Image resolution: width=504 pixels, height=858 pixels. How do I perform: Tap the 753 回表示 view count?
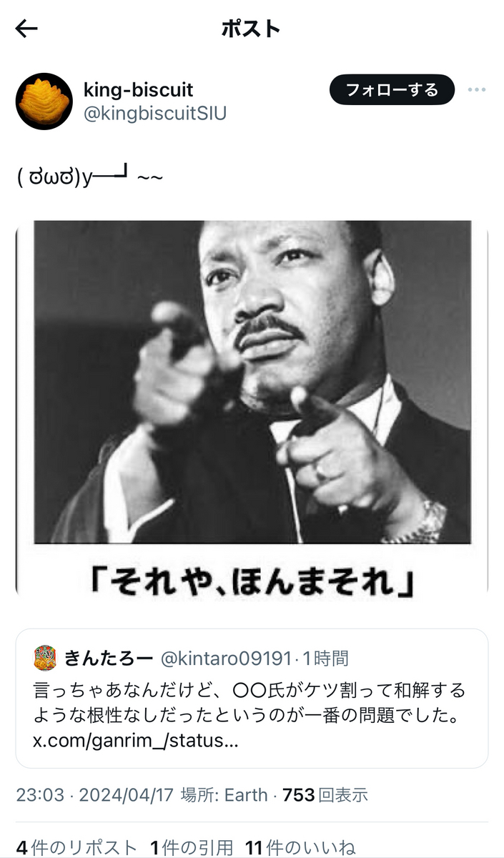pyautogui.click(x=325, y=795)
